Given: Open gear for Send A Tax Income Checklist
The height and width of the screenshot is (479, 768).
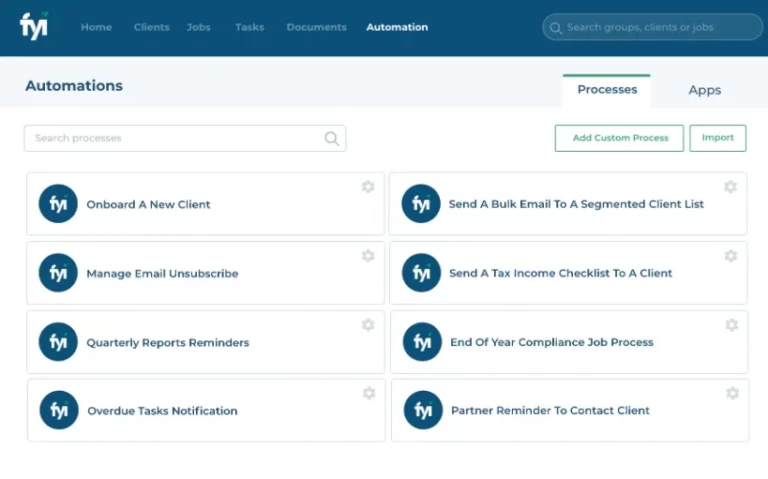Looking at the screenshot, I should [730, 256].
